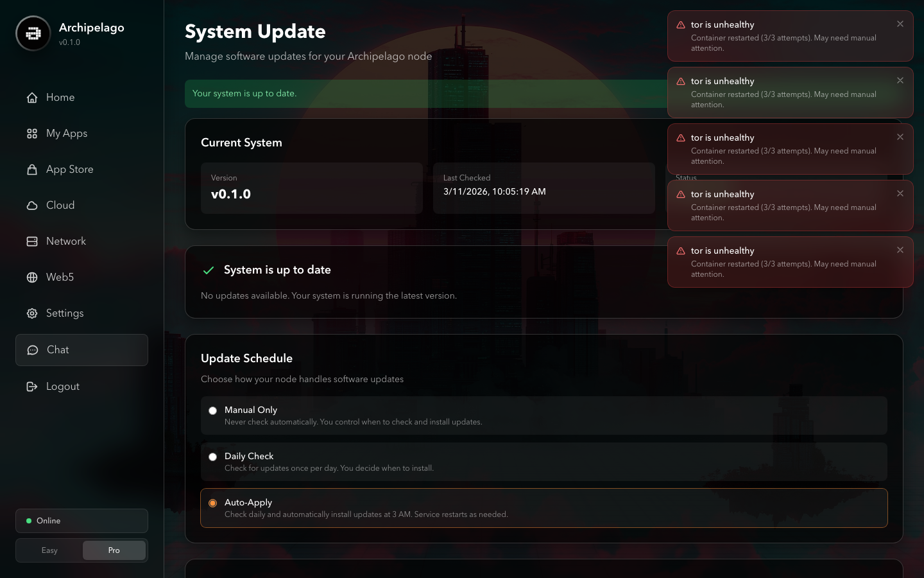Click Logout in the sidebar
Viewport: 924px width, 578px height.
(x=62, y=387)
